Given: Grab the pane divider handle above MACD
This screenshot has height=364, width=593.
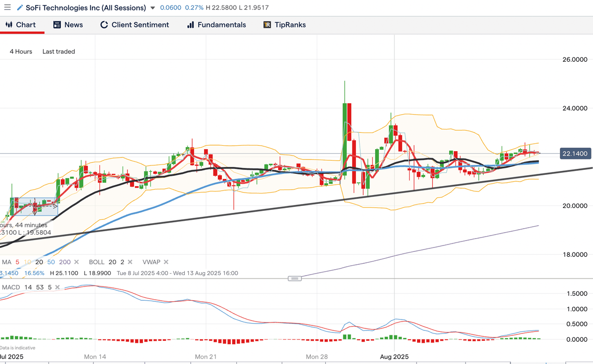Looking at the screenshot, I should [295, 279].
